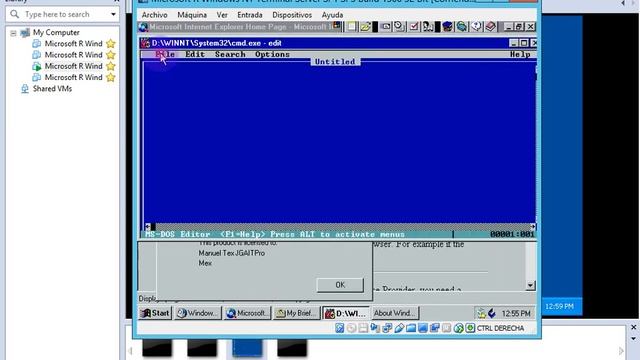Select the second Microsoft R Wind VM
Image resolution: width=640 pixels, height=360 pixels.
pos(73,55)
